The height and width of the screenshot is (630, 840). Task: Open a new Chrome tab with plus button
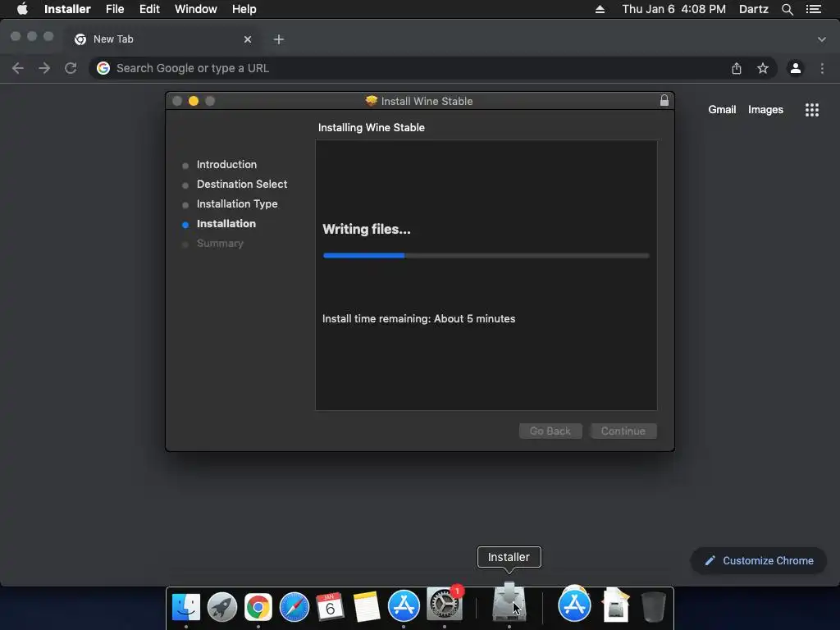(x=279, y=39)
